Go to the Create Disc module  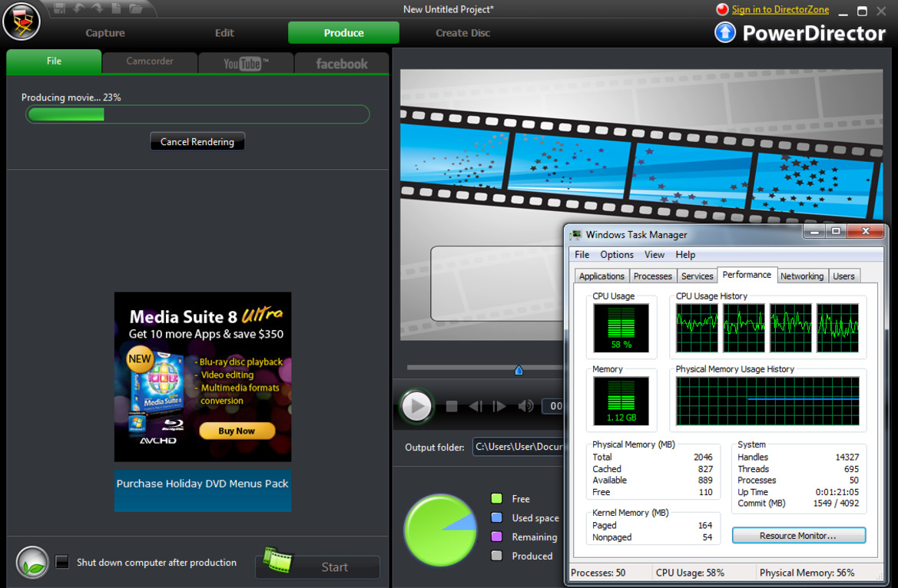[462, 33]
